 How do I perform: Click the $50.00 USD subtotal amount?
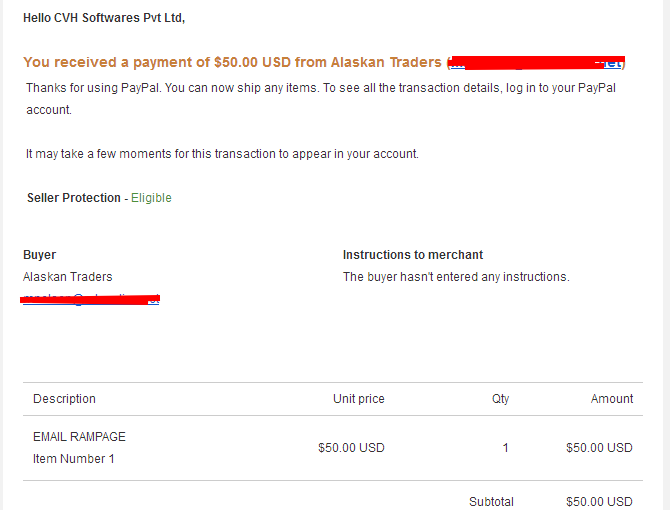599,502
